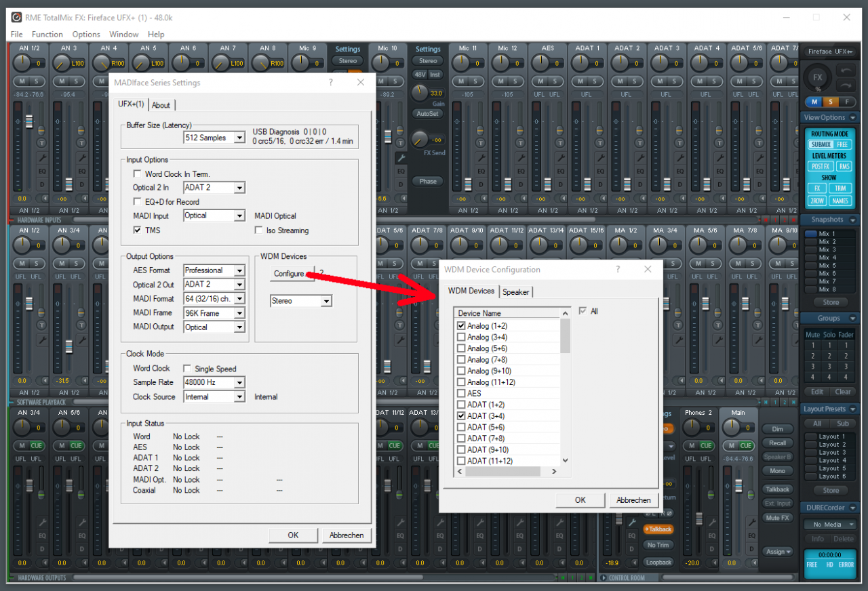Open the Clock Source dropdown
The image size is (868, 591).
[x=239, y=397]
